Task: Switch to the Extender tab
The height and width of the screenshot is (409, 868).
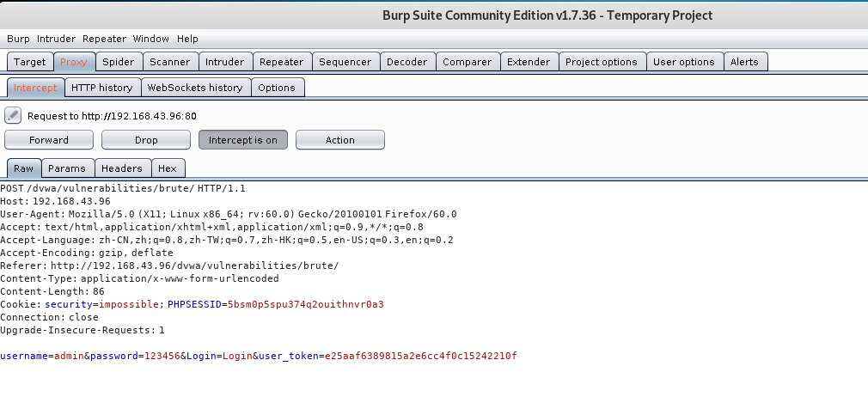Action: pyautogui.click(x=529, y=62)
